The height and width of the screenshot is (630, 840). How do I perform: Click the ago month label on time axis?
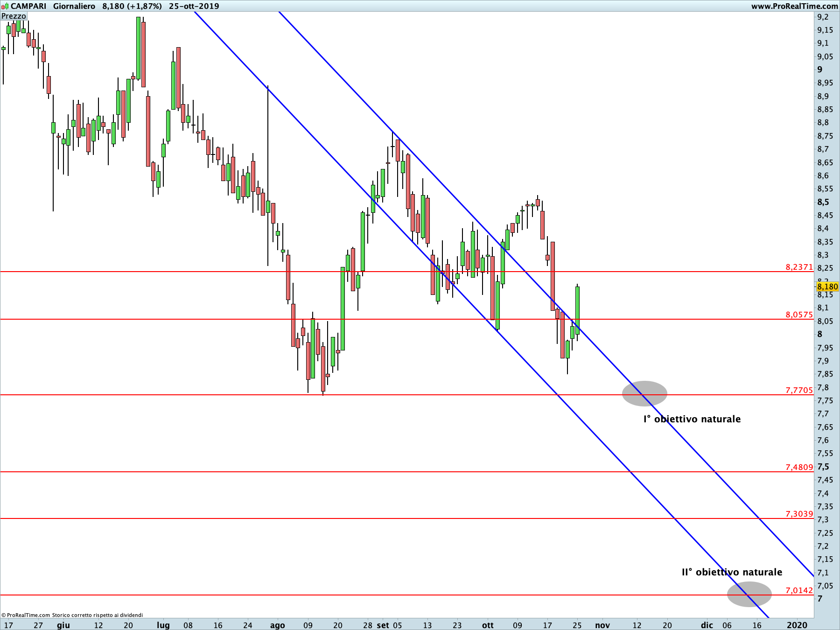[277, 625]
